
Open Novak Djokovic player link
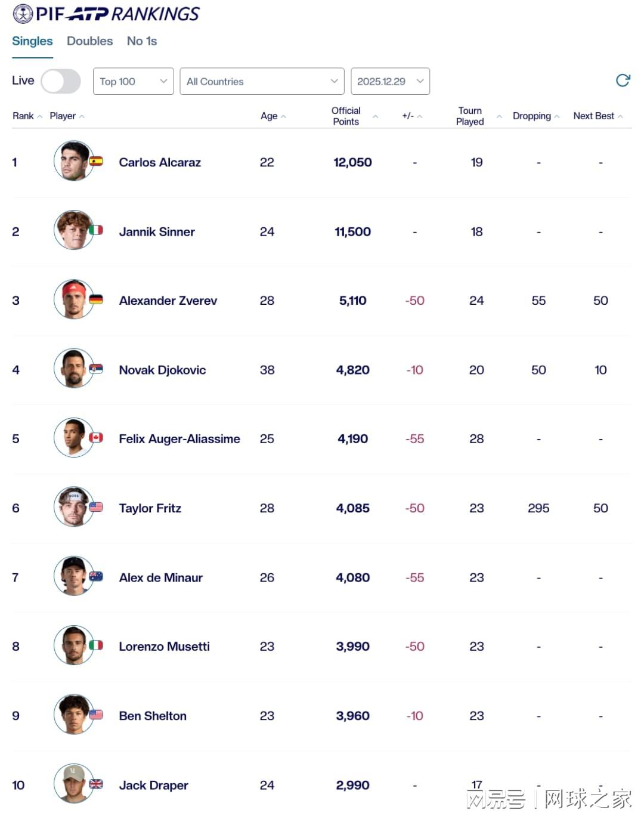click(x=162, y=370)
